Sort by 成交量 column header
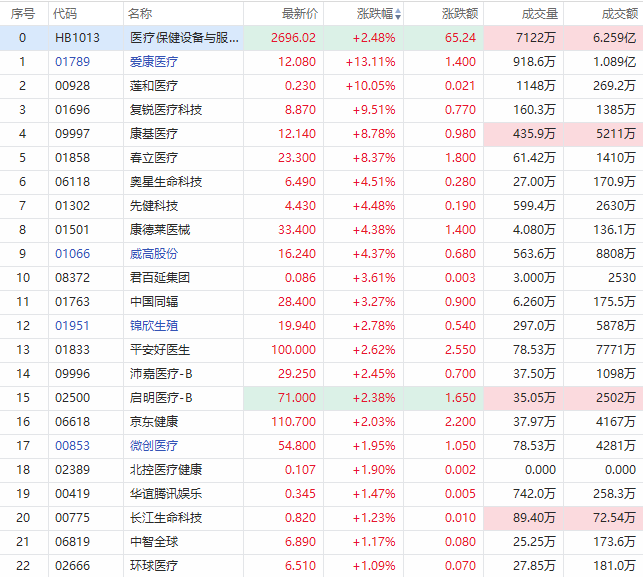 coord(540,14)
